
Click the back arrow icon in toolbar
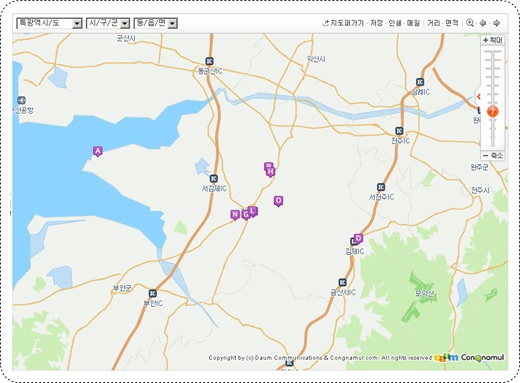483,23
